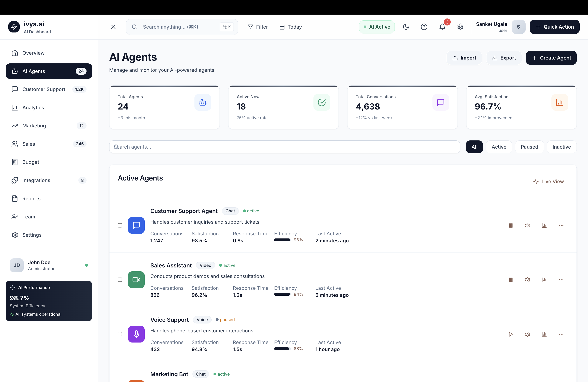The height and width of the screenshot is (382, 588).
Task: Select the Customer Support Agent checkbox
Action: coord(120,225)
